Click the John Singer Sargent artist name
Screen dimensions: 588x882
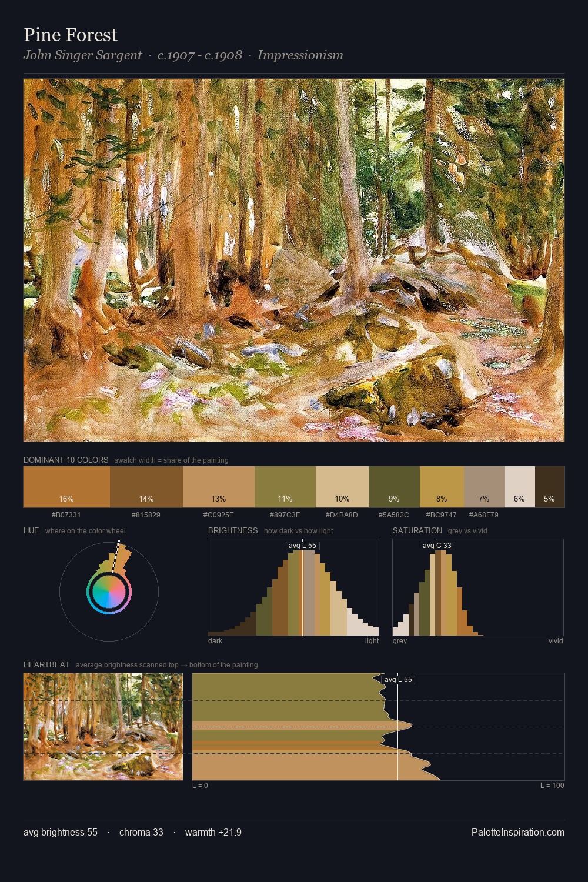coord(82,55)
